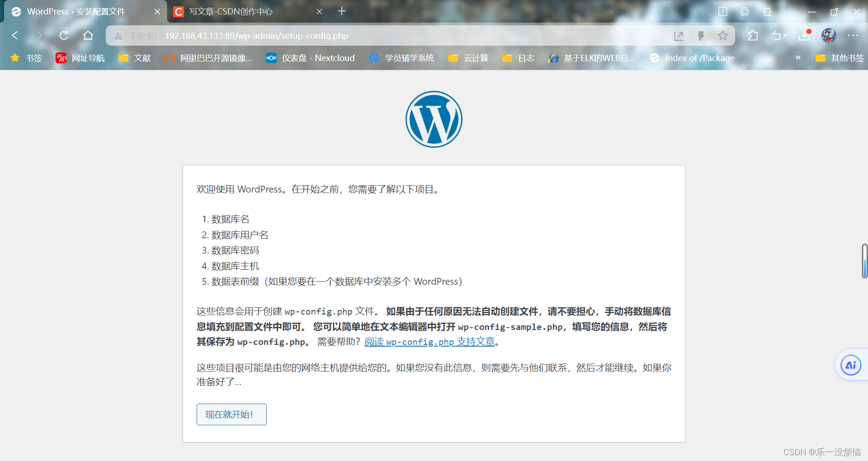The height and width of the screenshot is (461, 868).
Task: Open the 文献 bookmarks folder
Action: coord(134,58)
